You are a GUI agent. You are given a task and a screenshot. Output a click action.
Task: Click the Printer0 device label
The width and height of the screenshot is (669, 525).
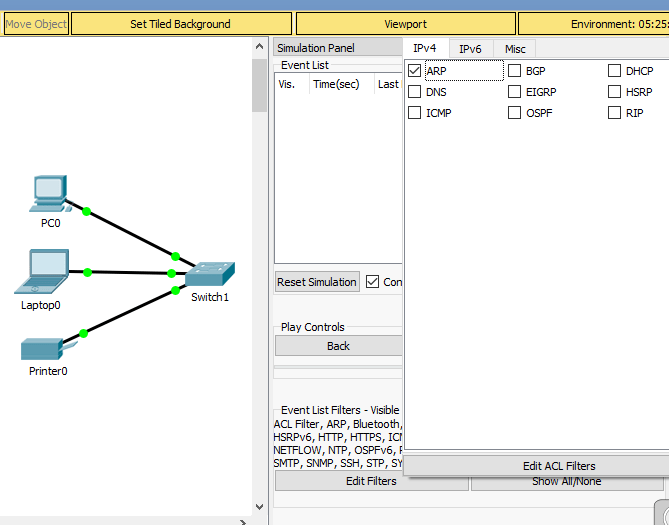point(48,371)
